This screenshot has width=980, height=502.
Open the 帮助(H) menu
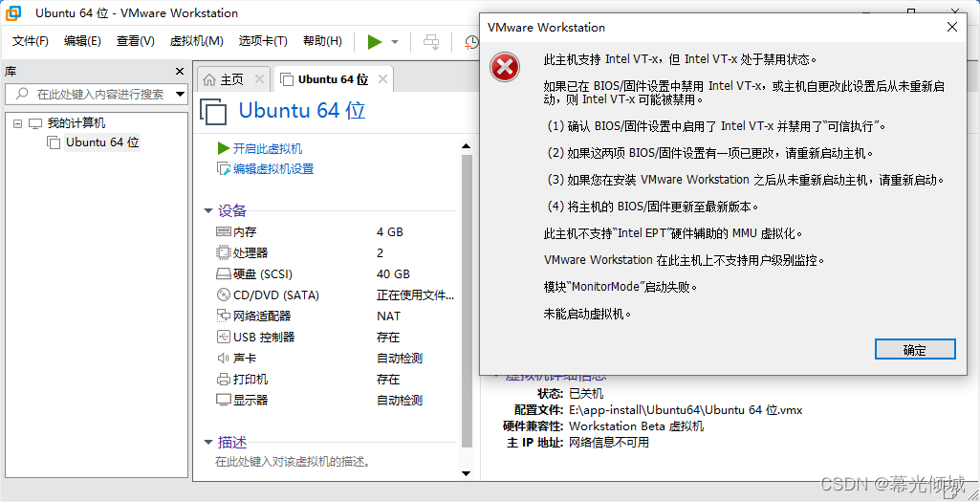point(322,41)
